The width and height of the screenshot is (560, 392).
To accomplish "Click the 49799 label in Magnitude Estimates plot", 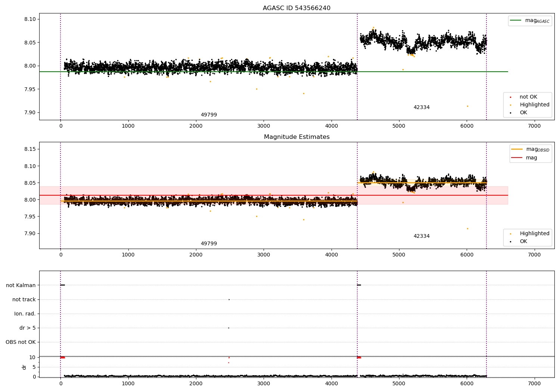I will [209, 244].
